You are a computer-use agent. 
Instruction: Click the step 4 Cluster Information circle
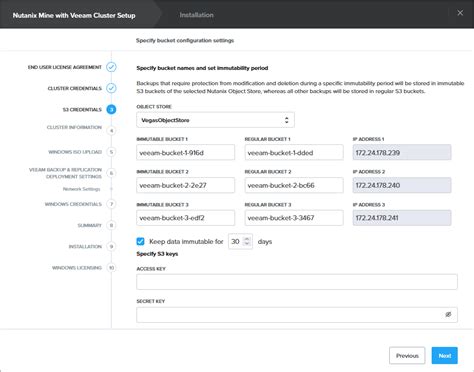(112, 131)
